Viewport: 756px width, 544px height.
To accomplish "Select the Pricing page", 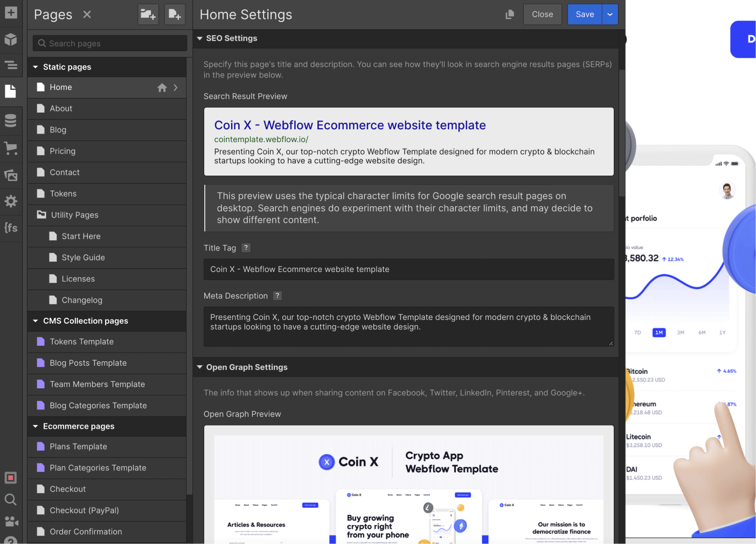I will click(107, 151).
